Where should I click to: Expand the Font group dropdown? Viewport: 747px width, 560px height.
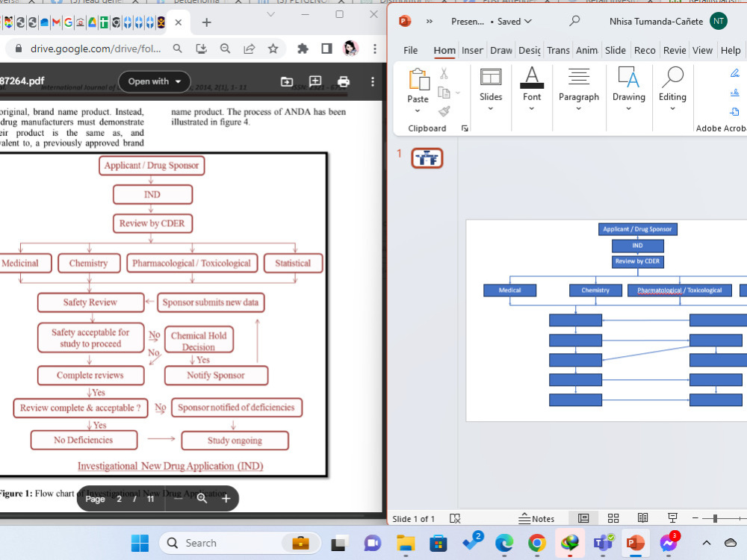pyautogui.click(x=532, y=108)
